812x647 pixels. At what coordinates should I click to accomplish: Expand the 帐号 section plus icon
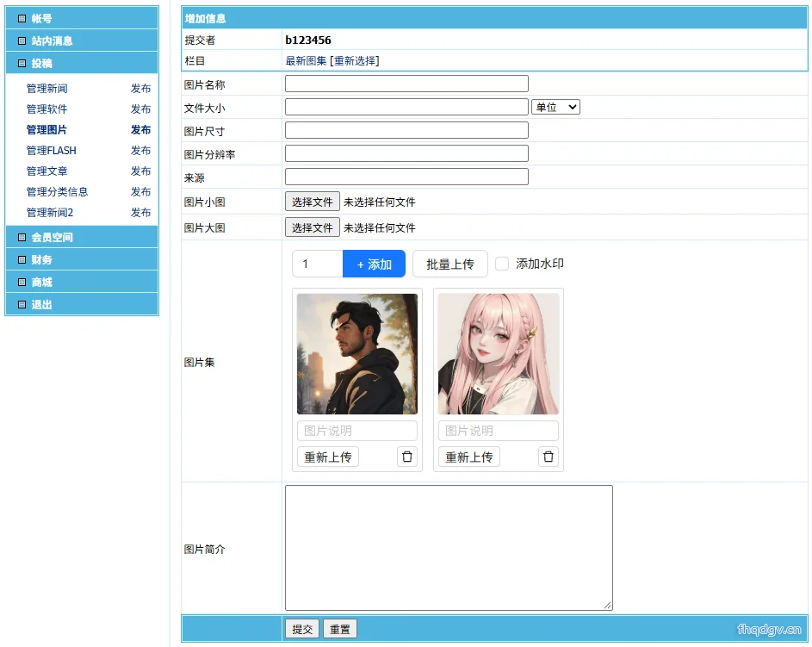click(22, 19)
